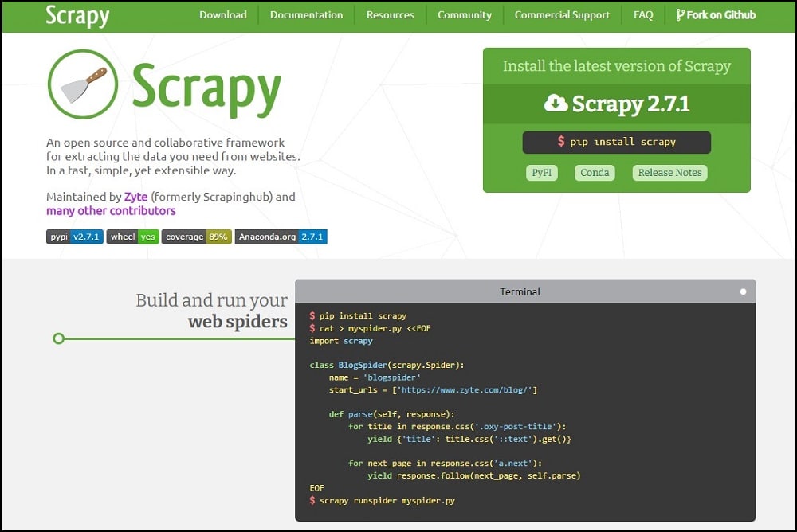Image resolution: width=797 pixels, height=532 pixels.
Task: Click the start_urls zyte blog URL line
Action: coord(433,390)
